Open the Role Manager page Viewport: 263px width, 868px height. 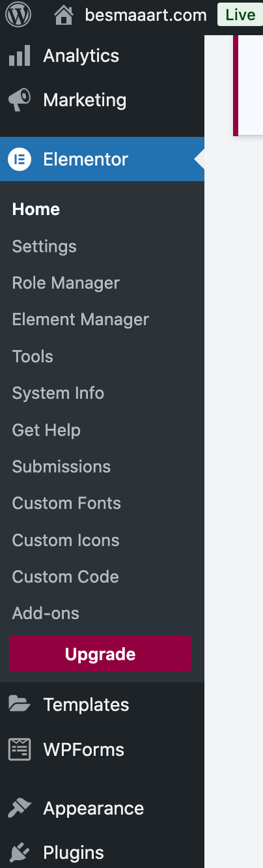coord(66,283)
